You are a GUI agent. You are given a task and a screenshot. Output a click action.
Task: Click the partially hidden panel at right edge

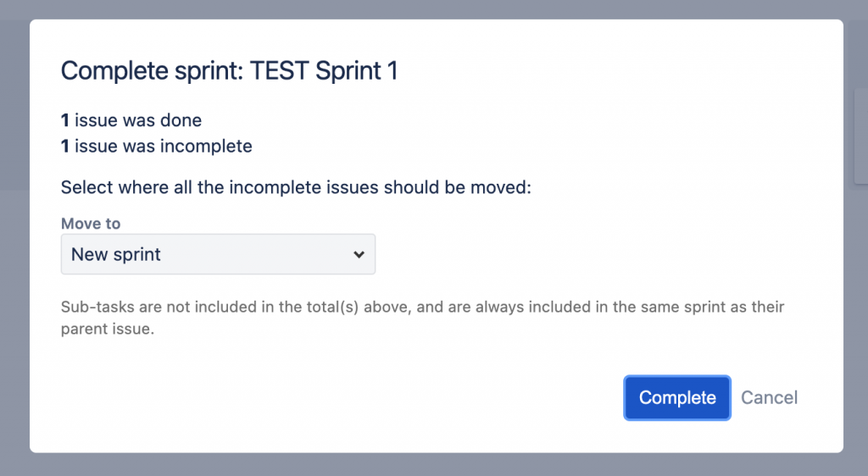860,136
